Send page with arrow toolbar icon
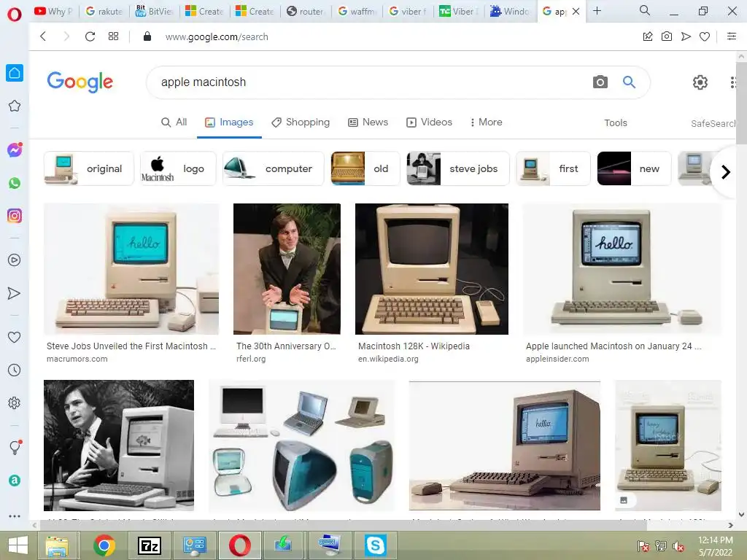This screenshot has height=560, width=747. [x=686, y=36]
